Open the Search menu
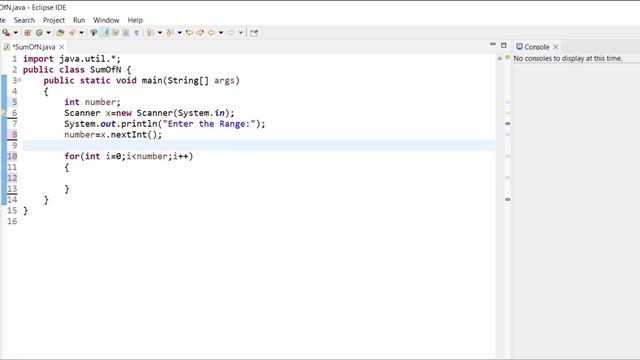The image size is (640, 360). (x=24, y=20)
